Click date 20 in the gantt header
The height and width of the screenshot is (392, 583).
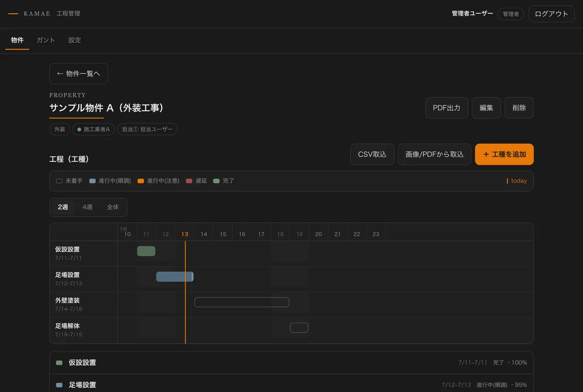coord(319,234)
